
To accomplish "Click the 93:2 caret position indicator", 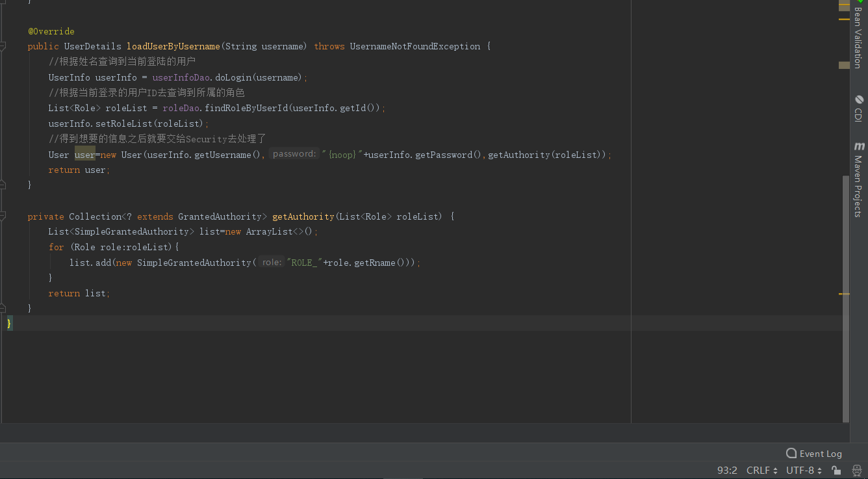I will (727, 470).
